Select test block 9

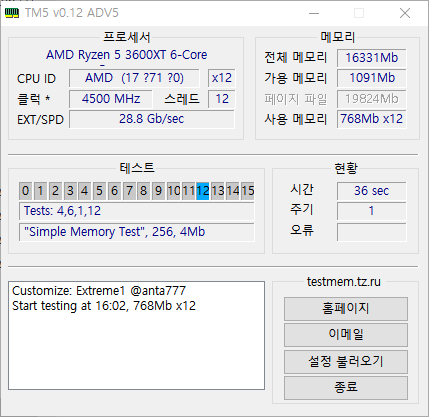pyautogui.click(x=159, y=191)
